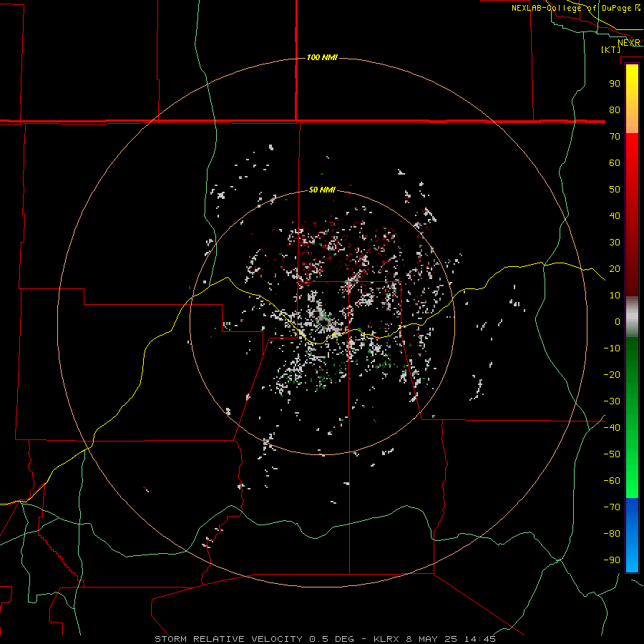
Task: Click the 10 value on velocity scale
Action: click(x=615, y=296)
